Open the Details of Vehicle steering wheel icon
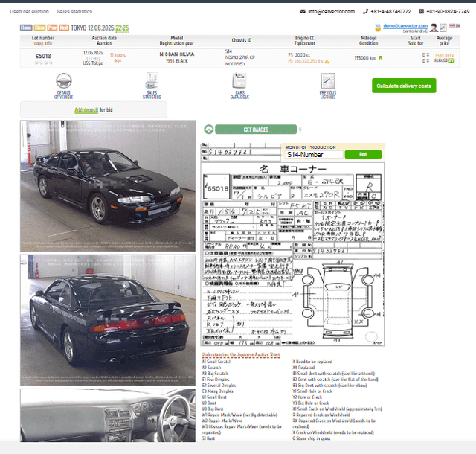476x454 pixels. point(64,81)
